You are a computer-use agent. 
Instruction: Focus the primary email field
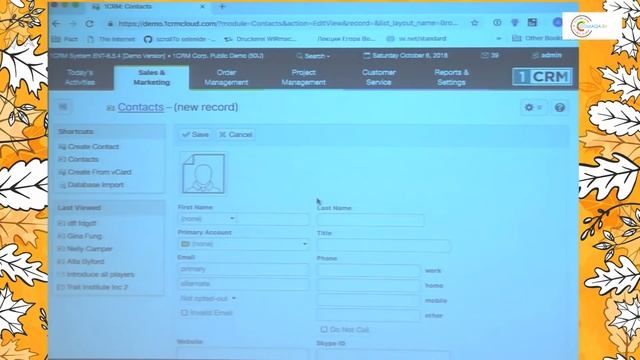point(243,269)
